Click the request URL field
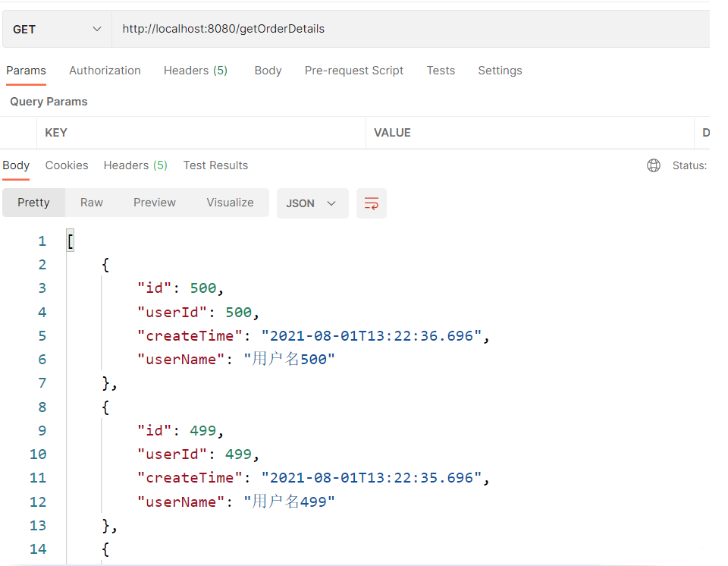 point(410,30)
